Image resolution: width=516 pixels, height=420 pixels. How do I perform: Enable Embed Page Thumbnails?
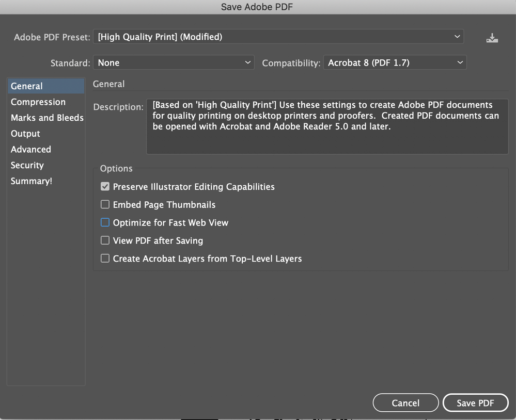tap(105, 204)
